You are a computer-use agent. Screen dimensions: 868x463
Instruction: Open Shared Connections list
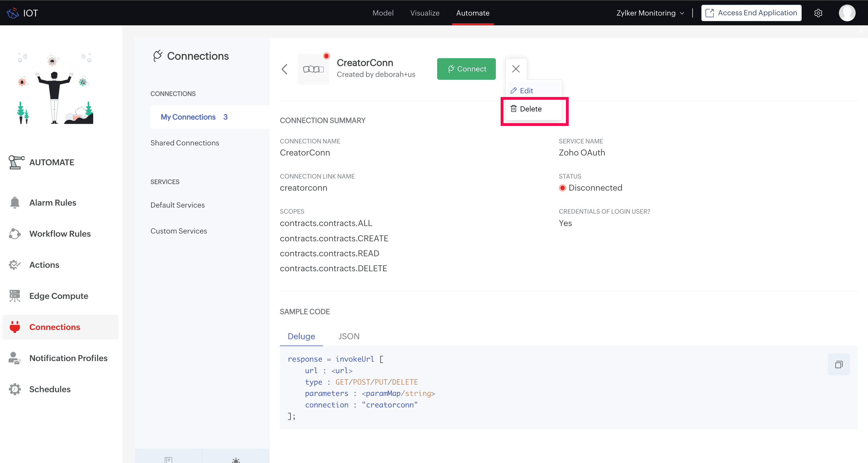click(x=185, y=143)
